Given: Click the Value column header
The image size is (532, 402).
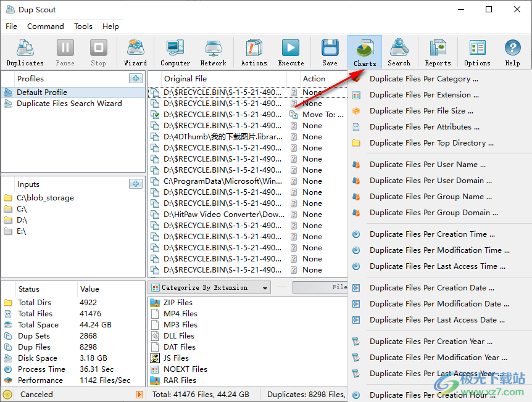Looking at the screenshot, I should pos(111,289).
